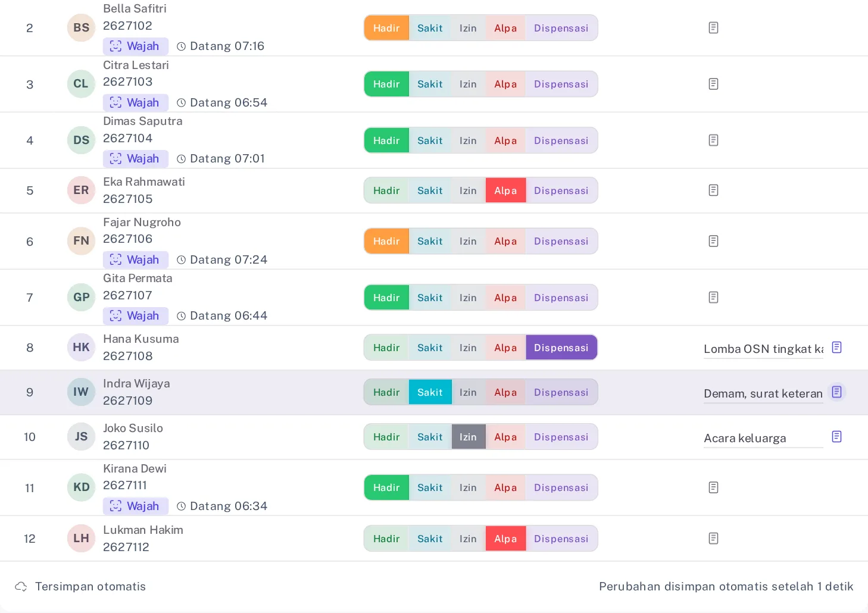The image size is (868, 613).
Task: Edit the Acara keluarga note field
Action: coord(763,438)
